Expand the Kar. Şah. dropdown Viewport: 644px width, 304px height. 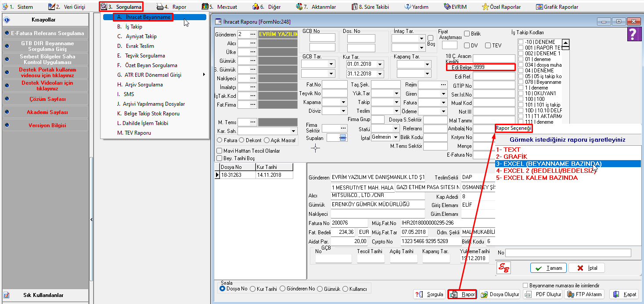click(x=293, y=131)
